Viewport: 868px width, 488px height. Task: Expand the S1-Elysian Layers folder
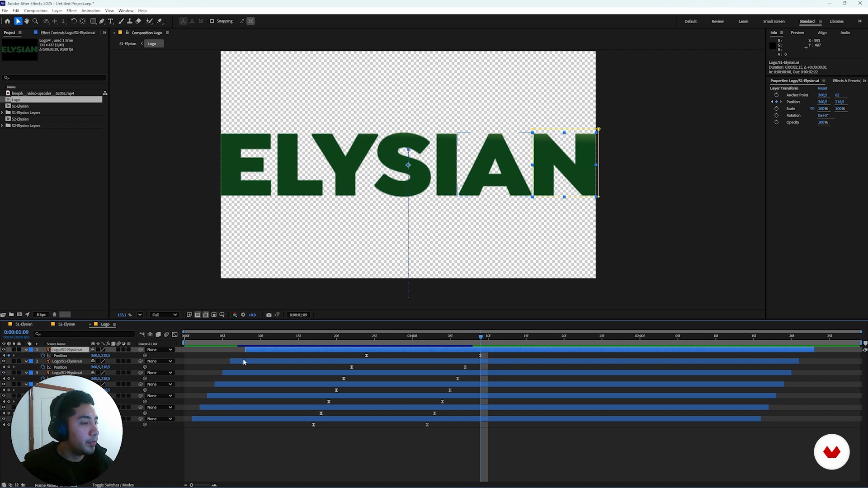click(x=2, y=113)
